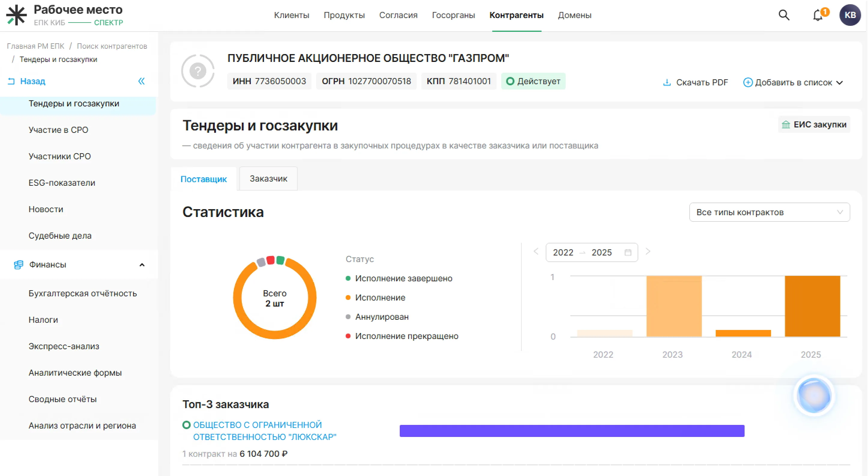The image size is (868, 476).
Task: Go to next period with right arrow
Action: click(648, 252)
